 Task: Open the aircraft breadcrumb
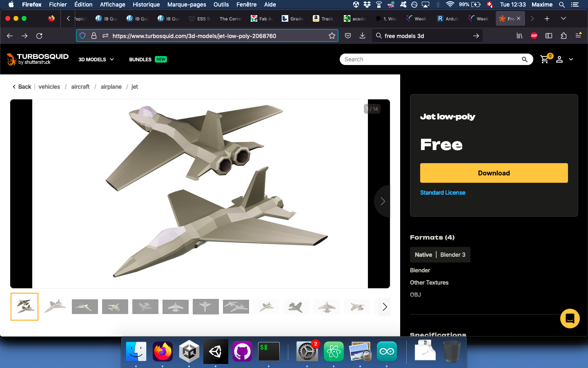pos(80,87)
